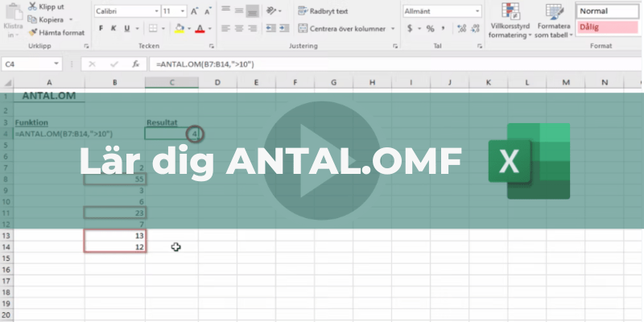Toggle bold formatting (F button)
644x322 pixels.
coord(101,28)
